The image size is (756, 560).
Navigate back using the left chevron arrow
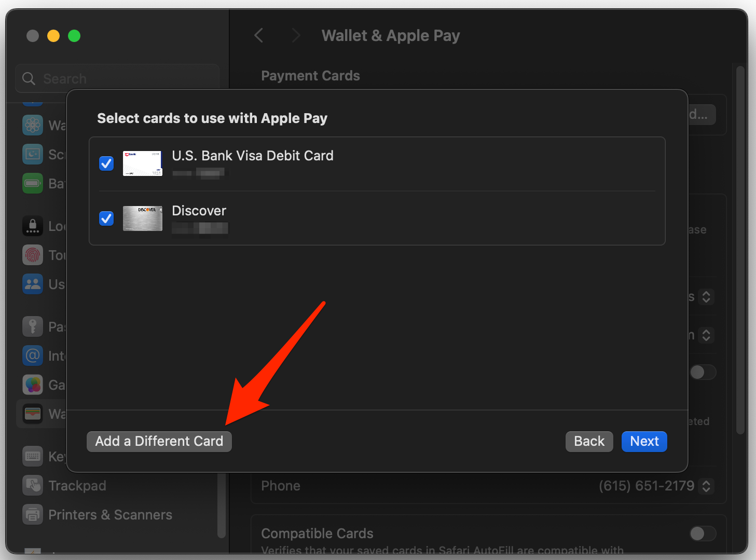(x=258, y=35)
